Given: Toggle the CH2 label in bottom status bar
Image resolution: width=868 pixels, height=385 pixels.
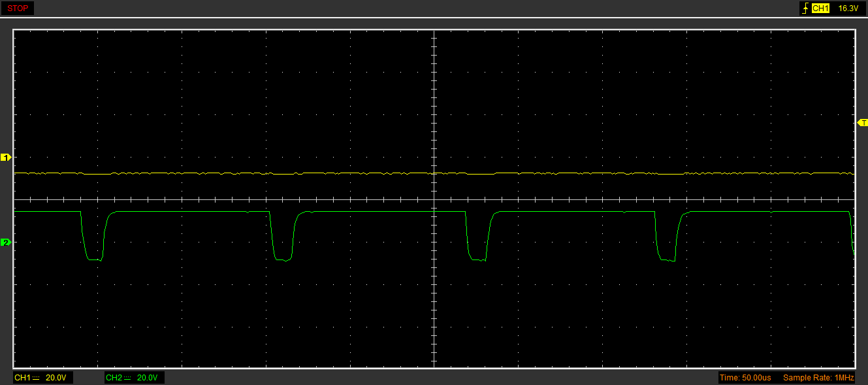Looking at the screenshot, I should pos(114,378).
